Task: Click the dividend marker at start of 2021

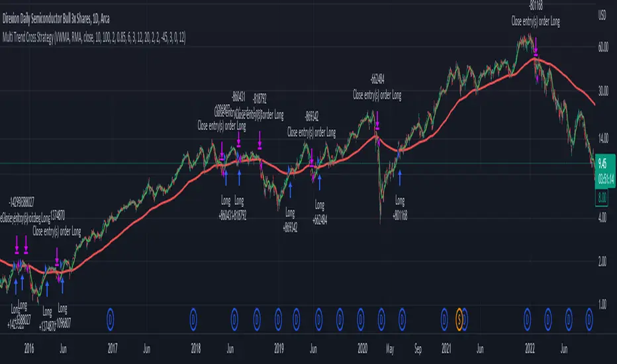Action: pyautogui.click(x=444, y=320)
